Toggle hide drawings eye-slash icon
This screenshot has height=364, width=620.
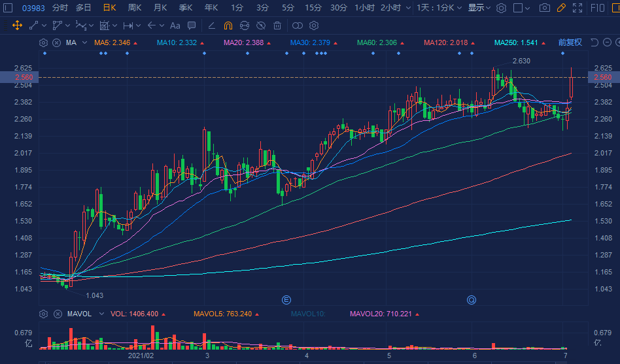coord(260,25)
